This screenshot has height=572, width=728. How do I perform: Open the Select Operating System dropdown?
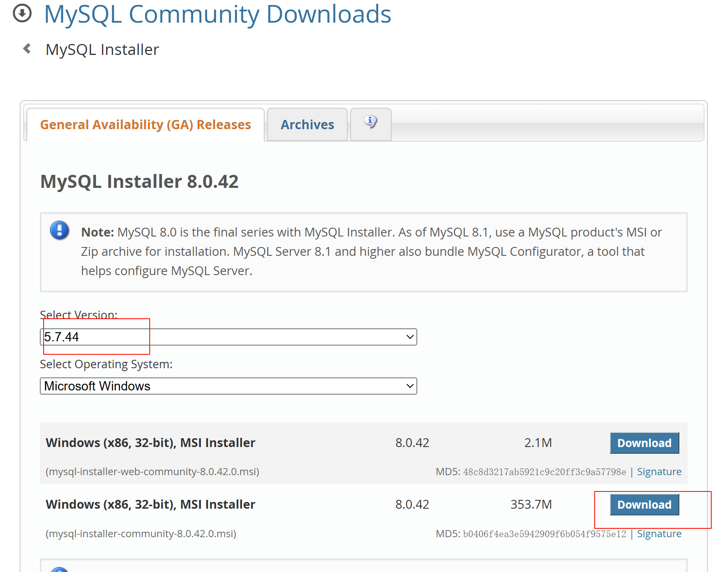(x=229, y=386)
